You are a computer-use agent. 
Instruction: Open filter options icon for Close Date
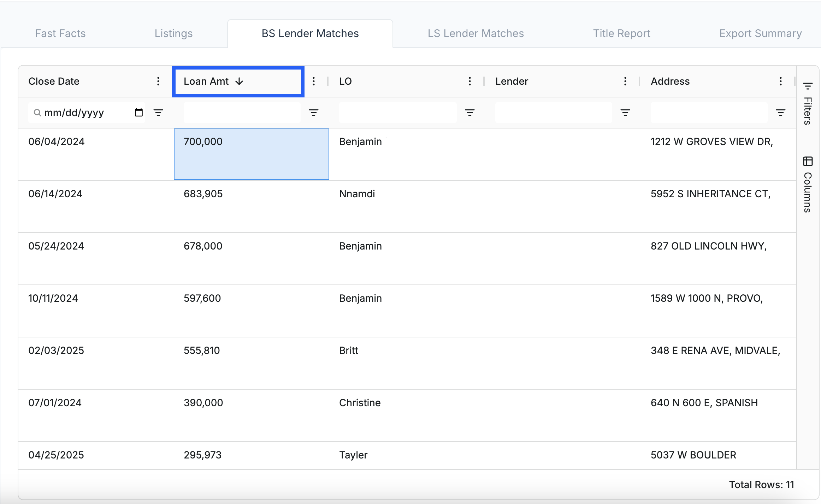click(158, 113)
